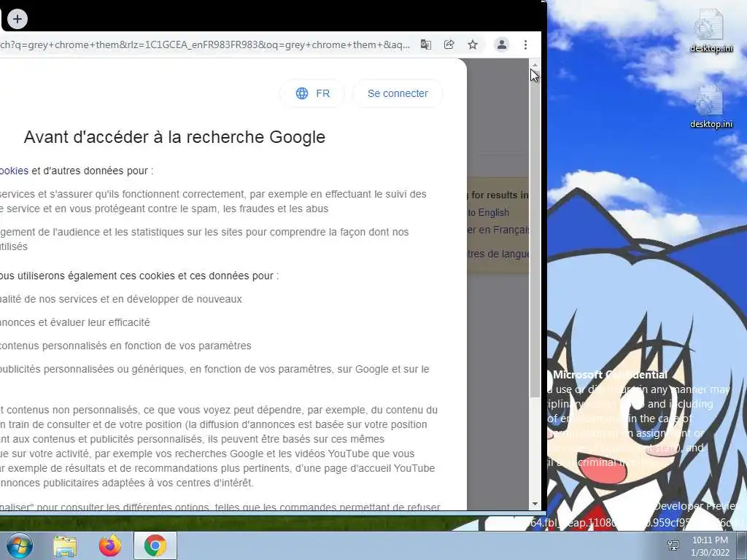Screen dimensions: 747x560
Task: Click heading 'Avant d'accéder à la recherche Google'
Action: (174, 137)
